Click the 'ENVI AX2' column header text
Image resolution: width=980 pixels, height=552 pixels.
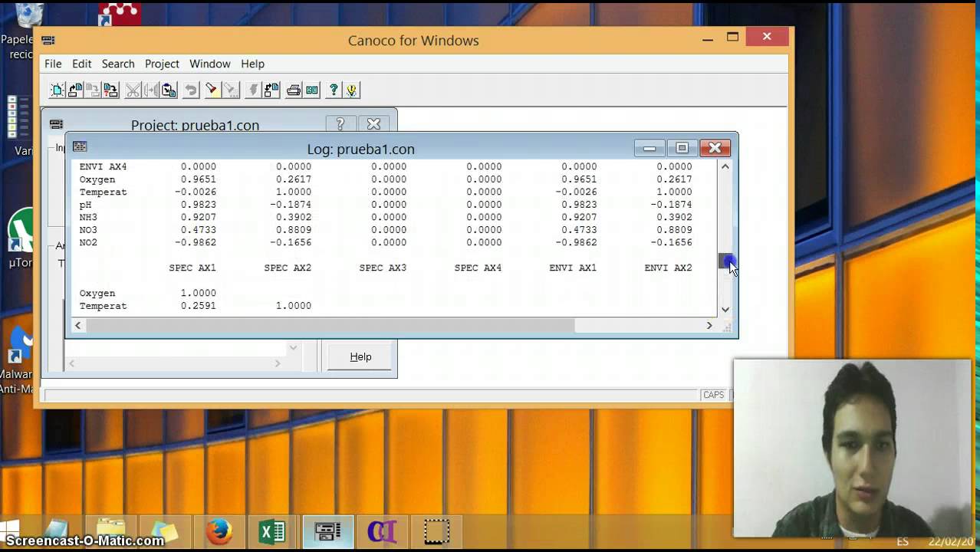(x=668, y=268)
